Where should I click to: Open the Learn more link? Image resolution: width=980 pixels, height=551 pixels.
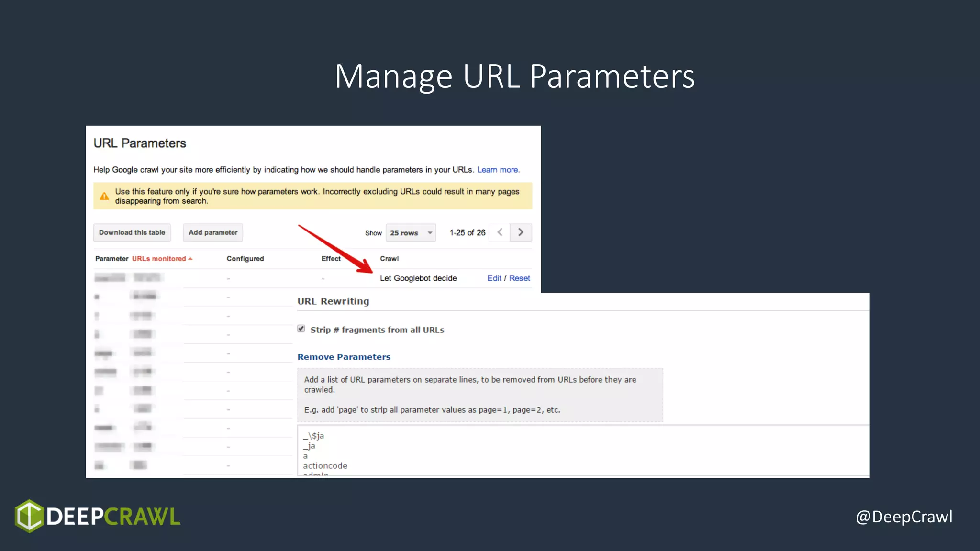click(498, 170)
